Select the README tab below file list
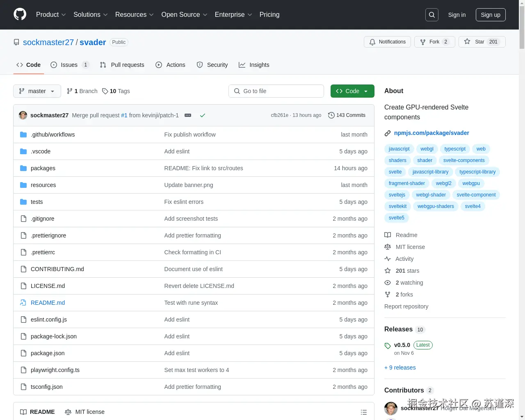This screenshot has width=525, height=420. pos(37,412)
